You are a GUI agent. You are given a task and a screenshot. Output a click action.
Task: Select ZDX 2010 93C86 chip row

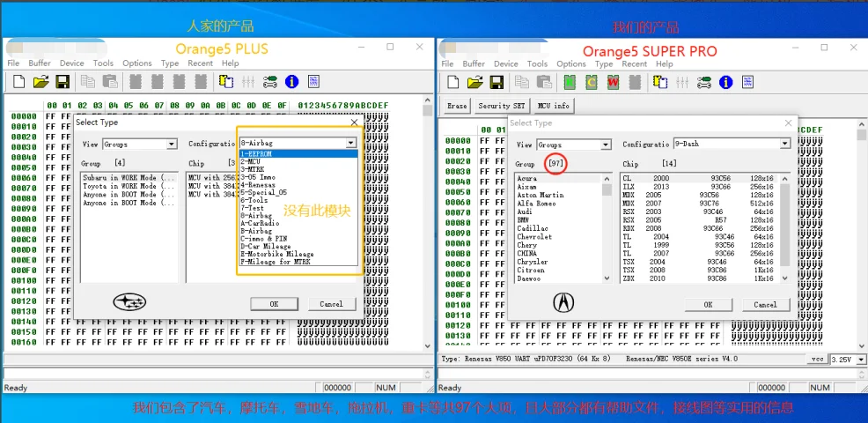(700, 278)
